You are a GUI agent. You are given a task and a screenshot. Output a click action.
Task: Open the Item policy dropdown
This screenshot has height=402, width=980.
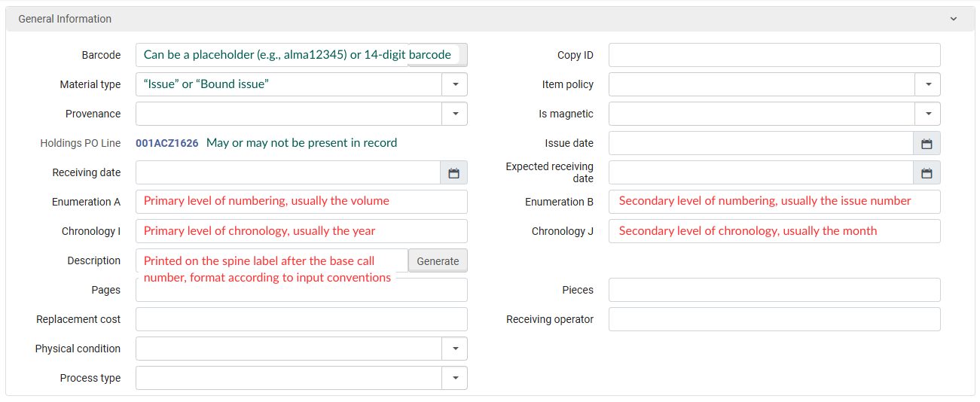928,84
